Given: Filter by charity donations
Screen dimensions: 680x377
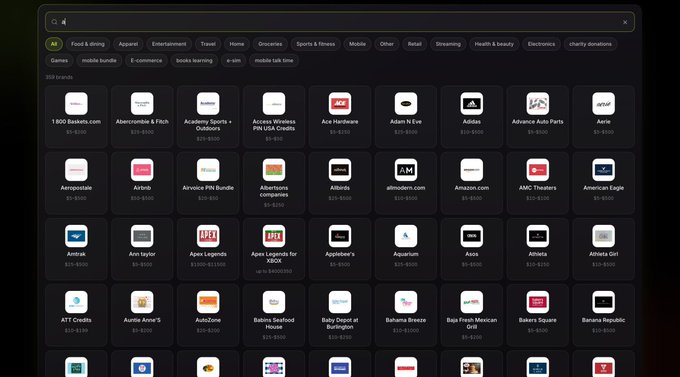Looking at the screenshot, I should [590, 44].
